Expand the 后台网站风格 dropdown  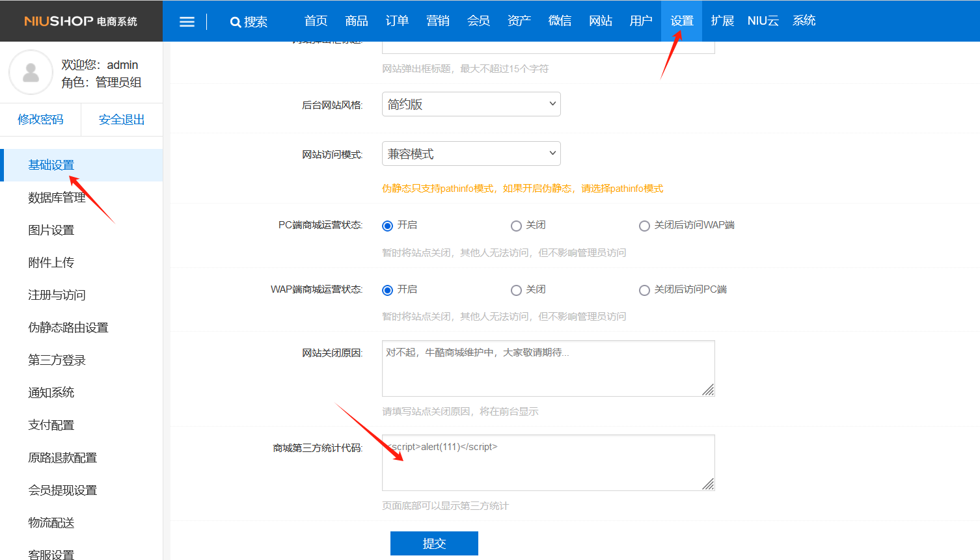471,104
